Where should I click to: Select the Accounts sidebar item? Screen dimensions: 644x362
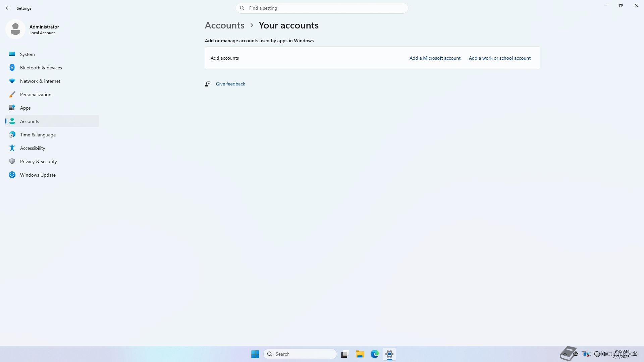point(30,121)
